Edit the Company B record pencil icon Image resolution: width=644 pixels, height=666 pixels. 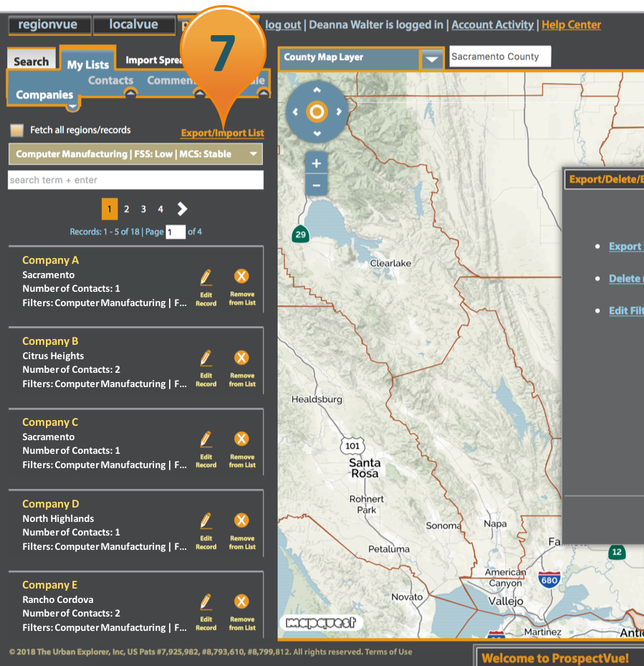pyautogui.click(x=206, y=358)
